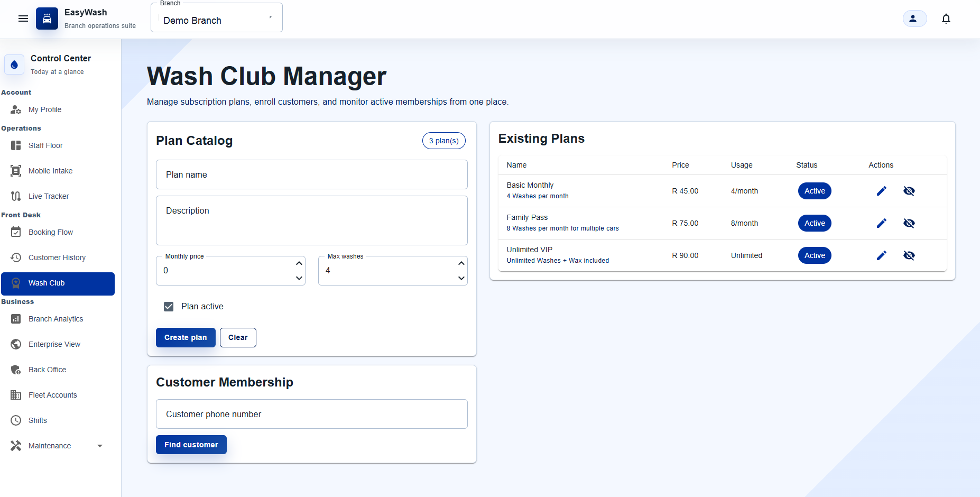
Task: Edit the Basic Monthly plan
Action: [881, 191]
